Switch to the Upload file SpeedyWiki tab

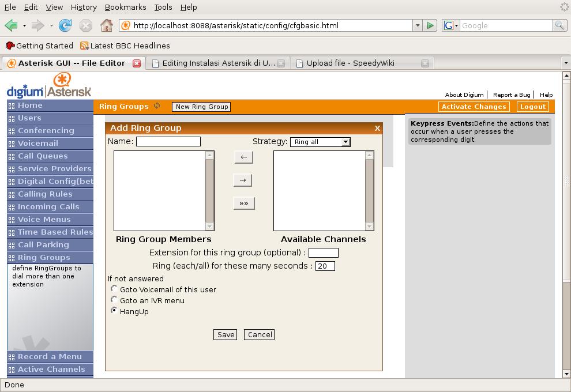[351, 63]
